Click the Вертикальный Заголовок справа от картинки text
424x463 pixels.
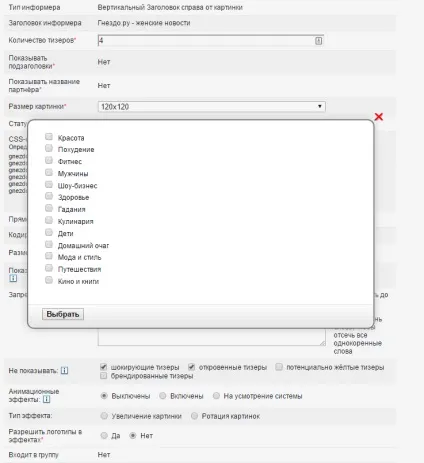tap(170, 7)
